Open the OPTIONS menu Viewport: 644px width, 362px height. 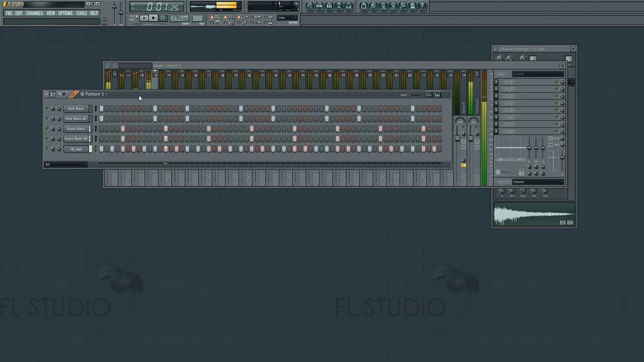[x=65, y=13]
